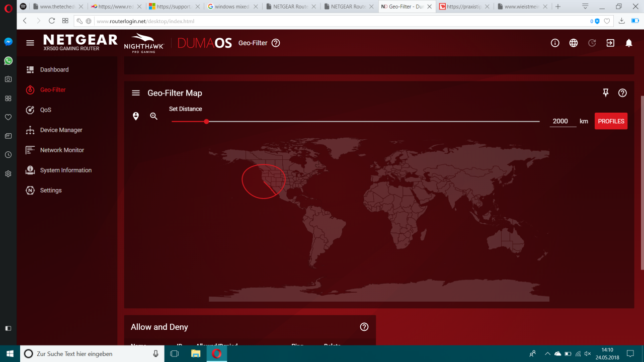Viewport: 644px width, 362px height.
Task: Open the Spotify pinned tab
Action: pos(23,7)
